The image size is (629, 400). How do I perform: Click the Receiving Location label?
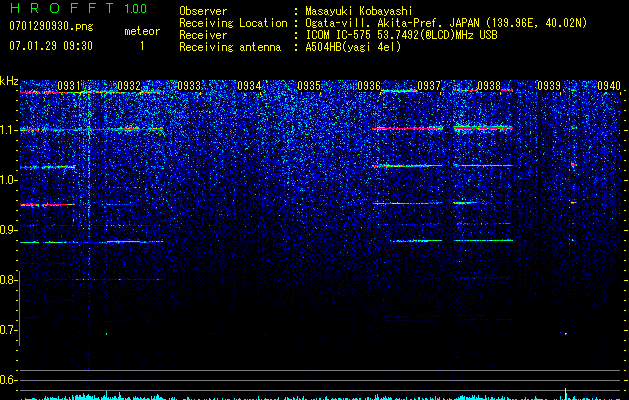click(x=233, y=23)
